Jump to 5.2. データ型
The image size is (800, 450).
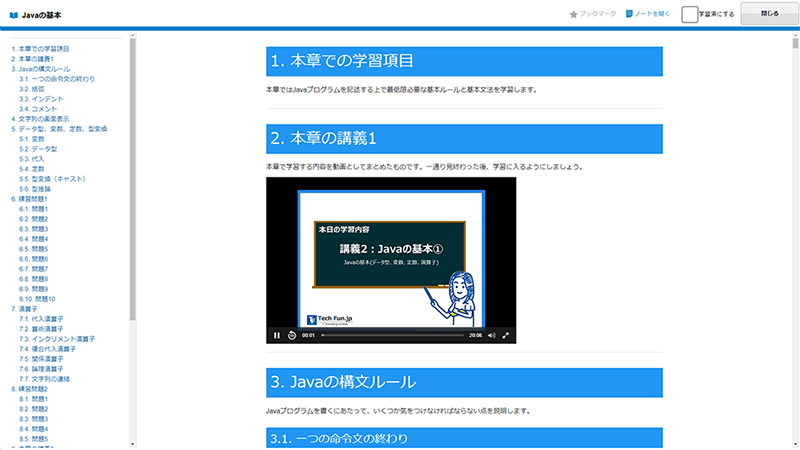[x=38, y=149]
